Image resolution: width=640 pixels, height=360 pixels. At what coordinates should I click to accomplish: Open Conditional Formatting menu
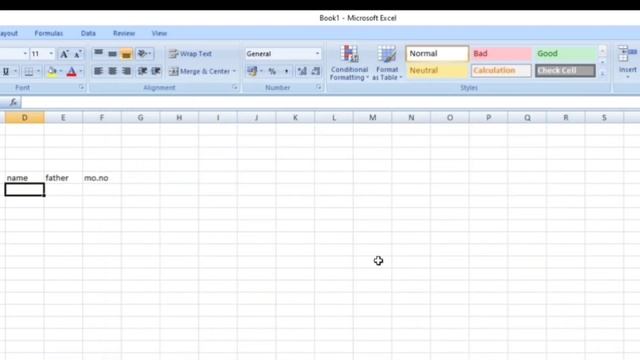click(x=349, y=62)
